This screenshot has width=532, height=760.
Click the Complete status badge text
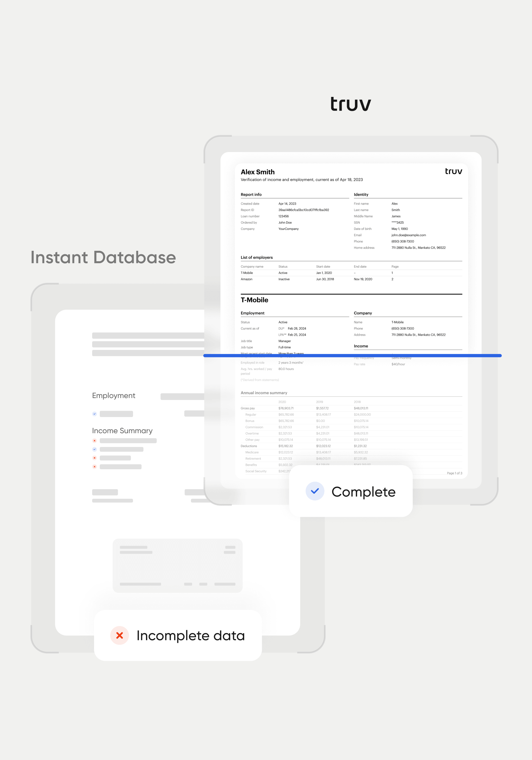point(363,491)
